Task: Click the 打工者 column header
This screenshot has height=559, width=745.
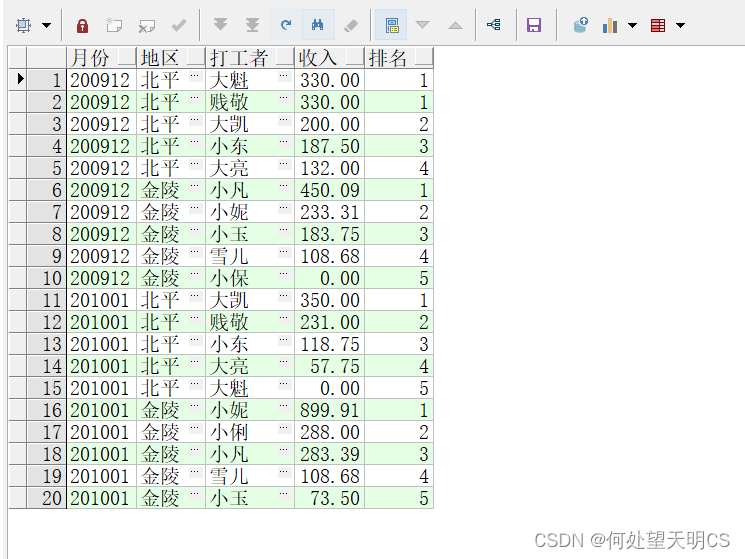Action: (x=250, y=58)
